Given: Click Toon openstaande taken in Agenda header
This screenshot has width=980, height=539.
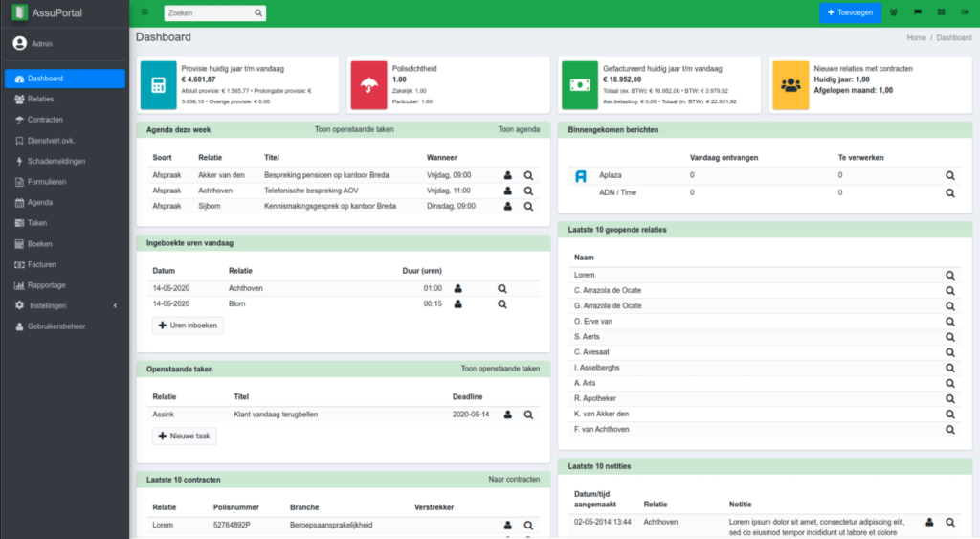Looking at the screenshot, I should click(354, 129).
